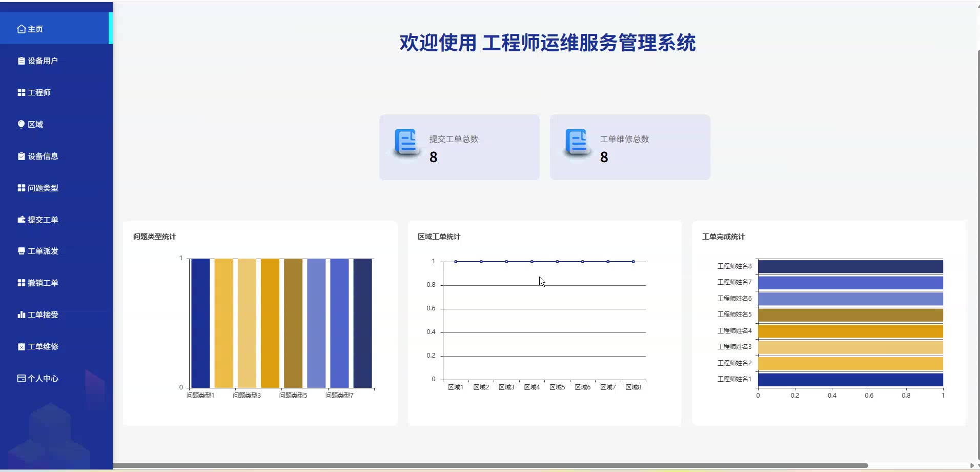Click the 区域4 data point on line chart
Image resolution: width=980 pixels, height=472 pixels.
(x=532, y=262)
